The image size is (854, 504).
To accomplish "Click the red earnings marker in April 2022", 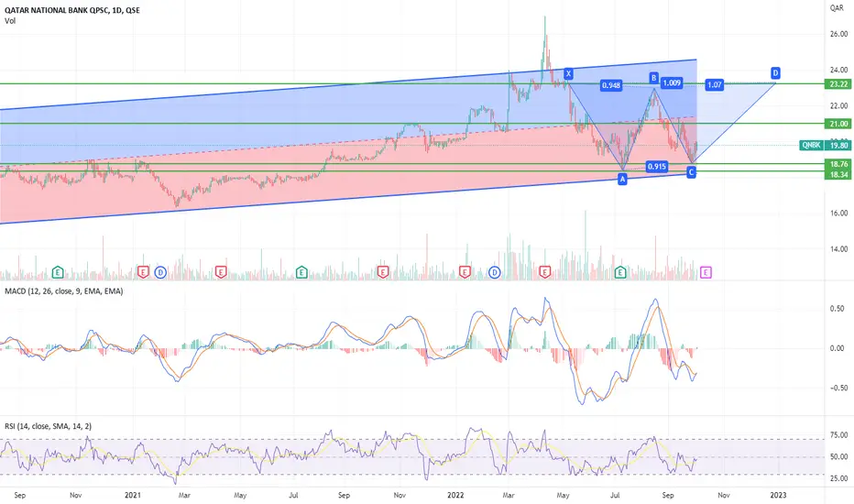I will coord(544,272).
